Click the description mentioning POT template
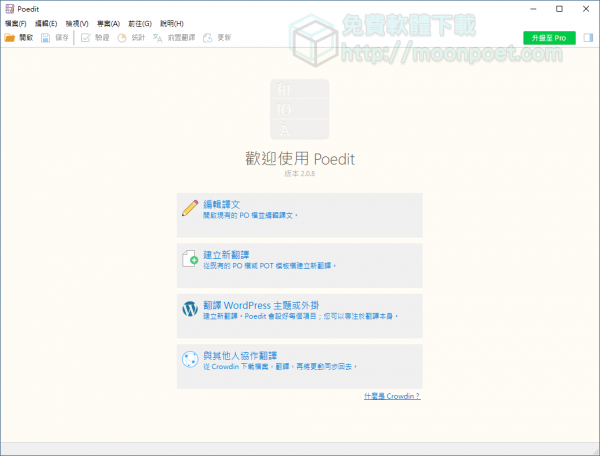This screenshot has width=600, height=456. [269, 265]
